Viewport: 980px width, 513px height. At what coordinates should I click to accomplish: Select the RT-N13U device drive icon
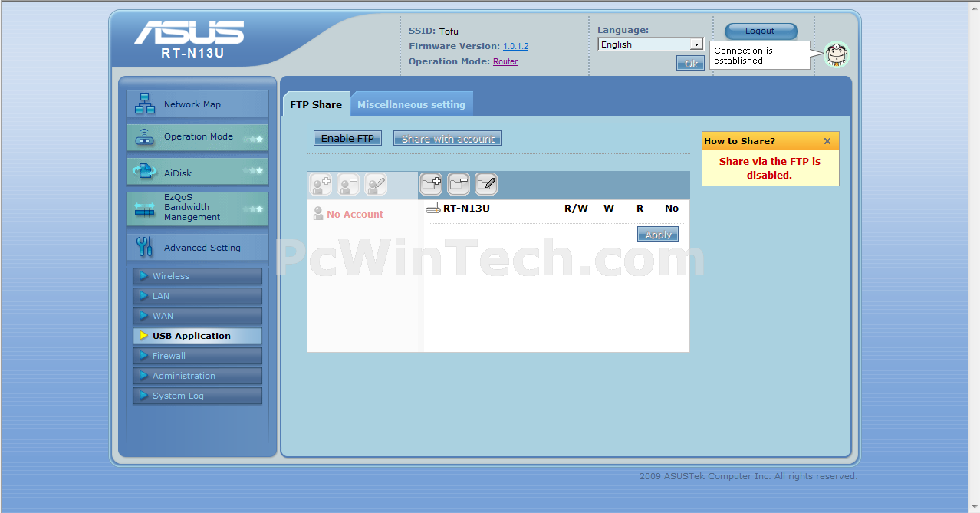point(433,209)
